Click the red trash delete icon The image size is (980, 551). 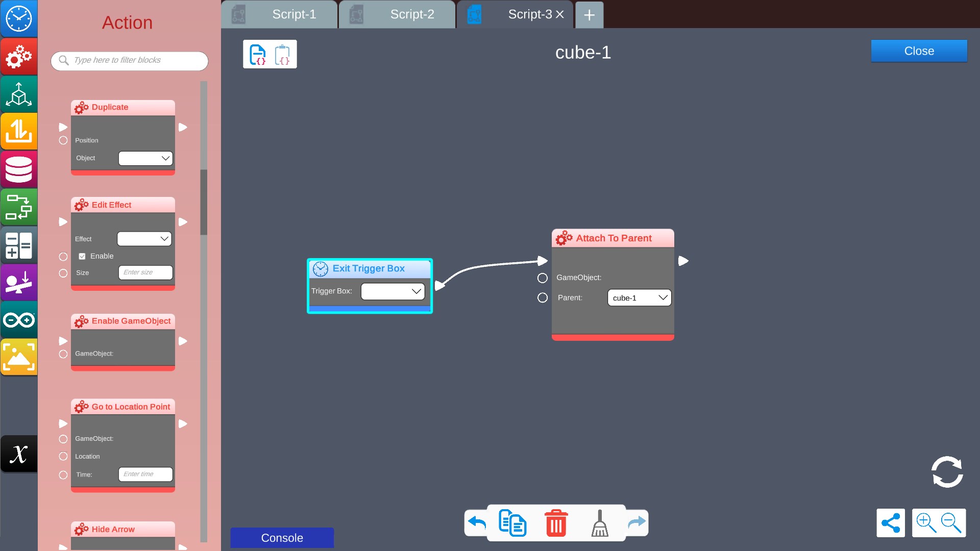556,523
